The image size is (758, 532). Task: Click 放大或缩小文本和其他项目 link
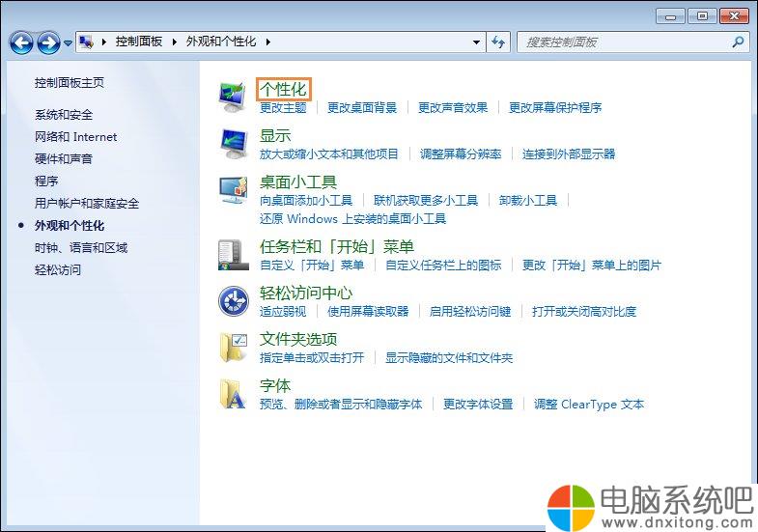point(328,154)
